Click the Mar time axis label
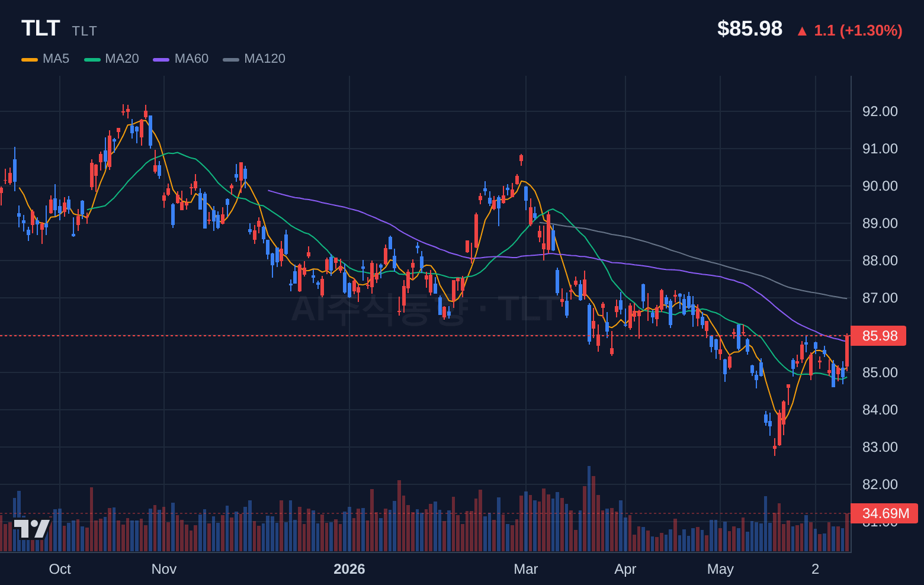 pos(526,569)
